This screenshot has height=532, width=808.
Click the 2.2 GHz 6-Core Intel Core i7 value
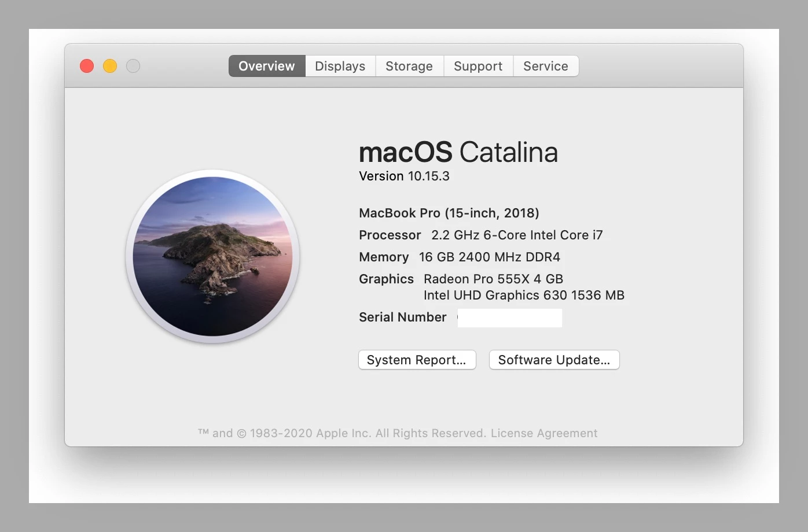pyautogui.click(x=517, y=235)
